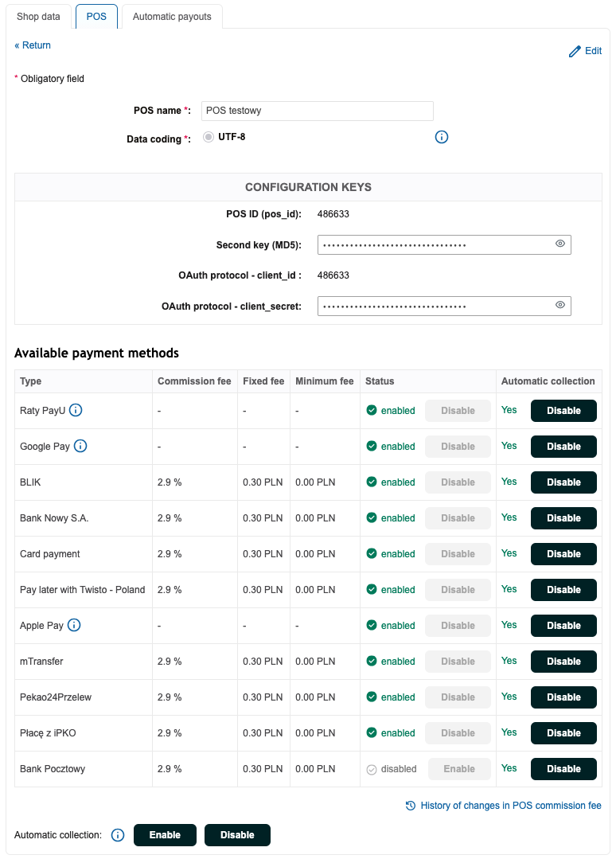Click info icon beside Data coding
Image resolution: width=616 pixels, height=859 pixels.
(442, 137)
